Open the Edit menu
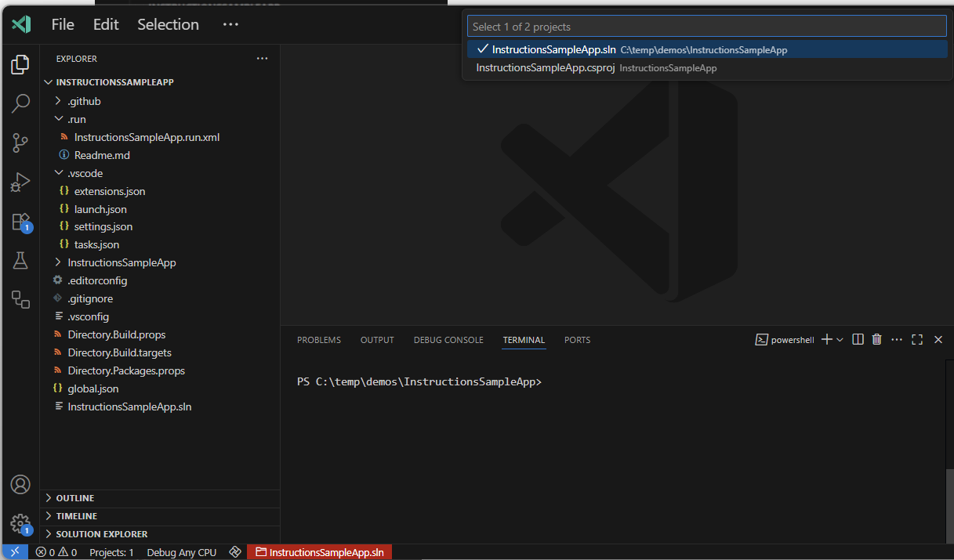This screenshot has height=560, width=954. click(x=106, y=24)
